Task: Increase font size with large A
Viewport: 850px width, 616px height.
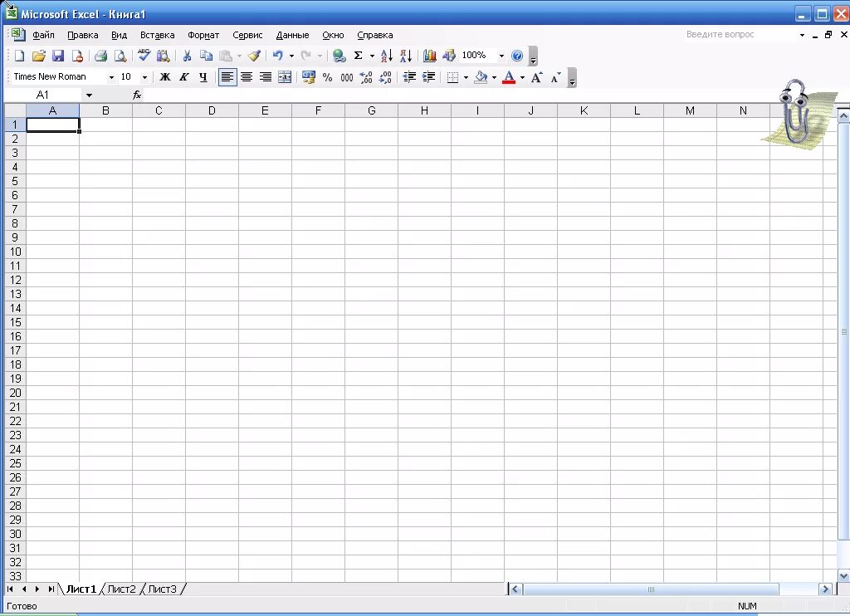Action: (537, 77)
